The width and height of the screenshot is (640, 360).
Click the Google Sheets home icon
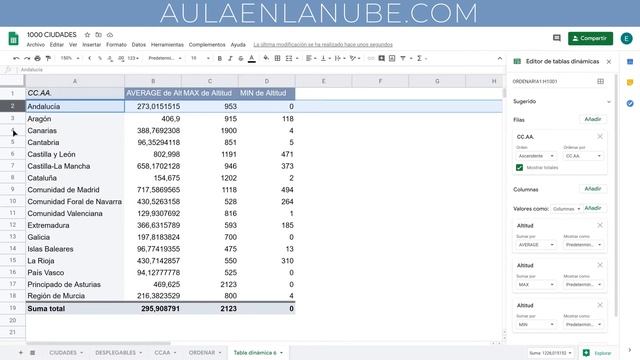(x=13, y=39)
